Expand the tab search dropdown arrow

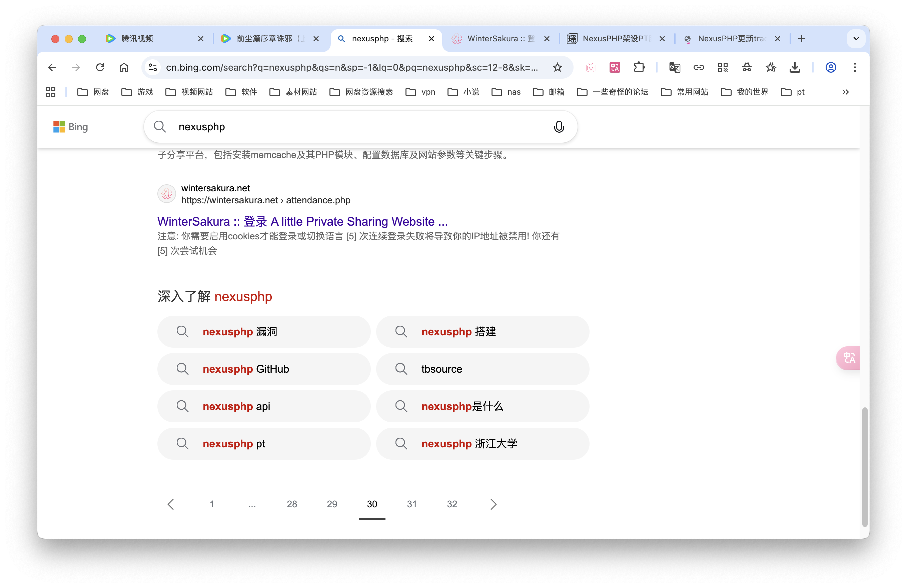click(x=856, y=39)
